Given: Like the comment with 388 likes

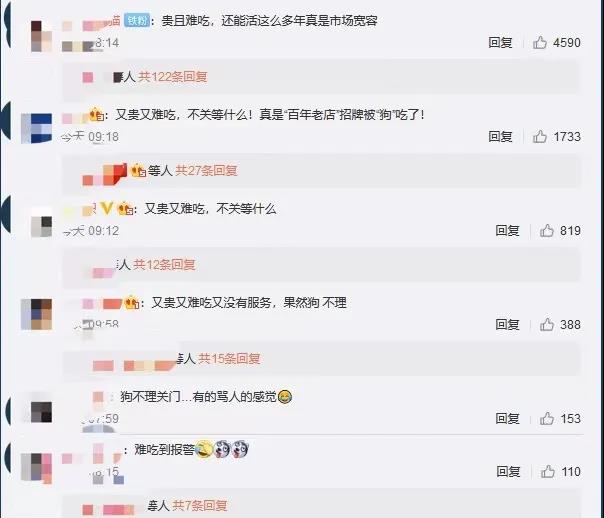Looking at the screenshot, I should click(547, 324).
